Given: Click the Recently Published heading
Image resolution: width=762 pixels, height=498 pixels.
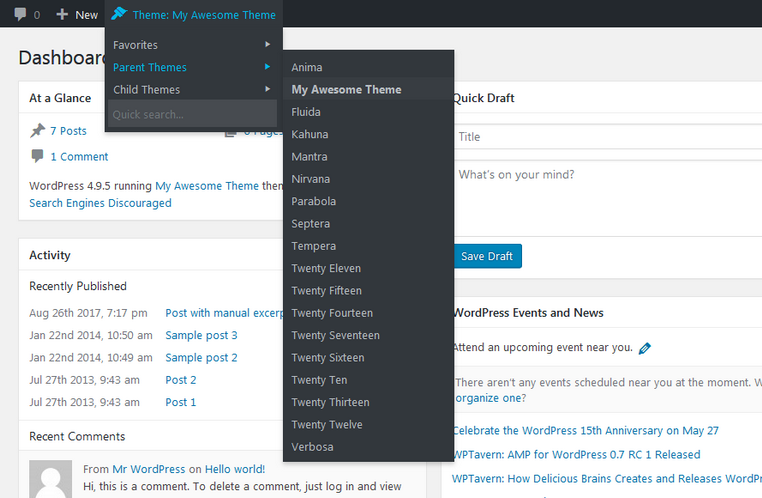Looking at the screenshot, I should point(78,286).
